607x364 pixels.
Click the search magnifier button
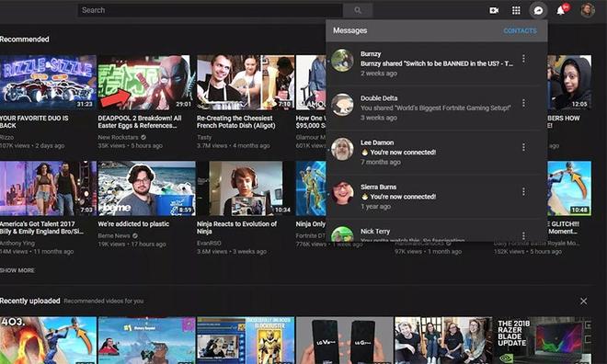358,10
